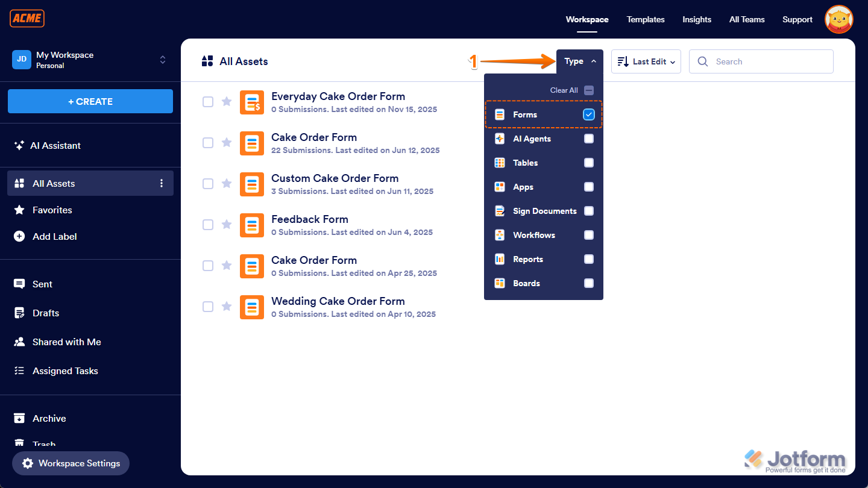The image size is (868, 488).
Task: Open Workspace Settings
Action: 71,463
